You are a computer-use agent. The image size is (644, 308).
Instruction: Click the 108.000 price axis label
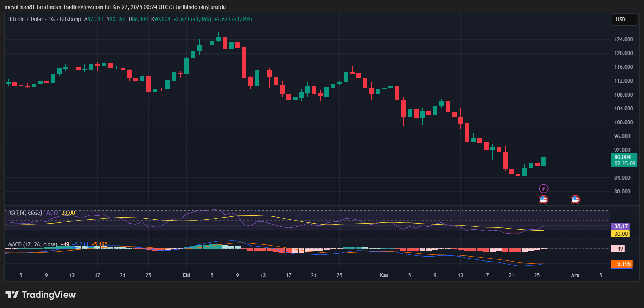623,95
